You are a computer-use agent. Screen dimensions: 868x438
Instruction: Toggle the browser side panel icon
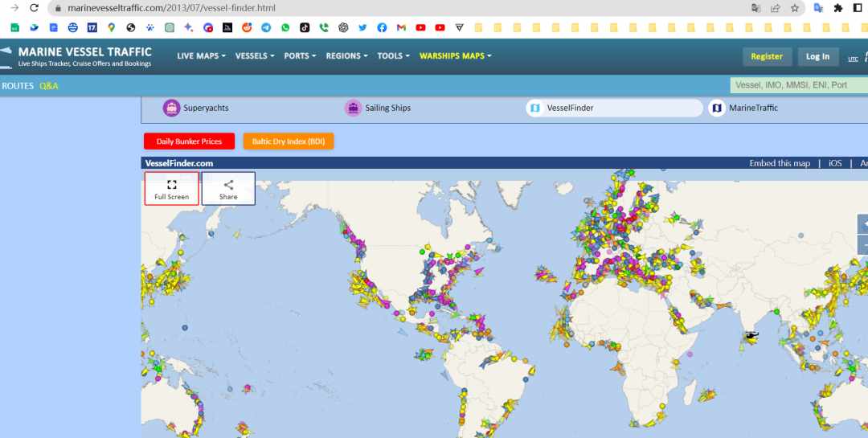(858, 8)
